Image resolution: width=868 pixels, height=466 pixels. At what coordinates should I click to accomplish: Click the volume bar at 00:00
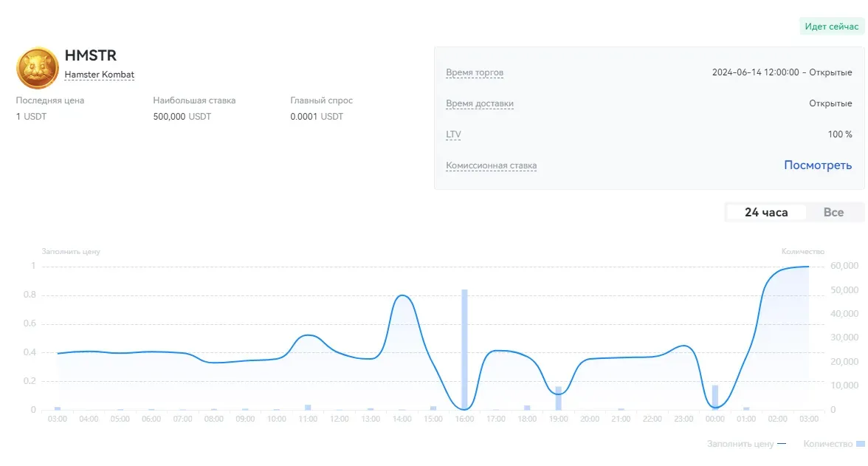(x=714, y=397)
